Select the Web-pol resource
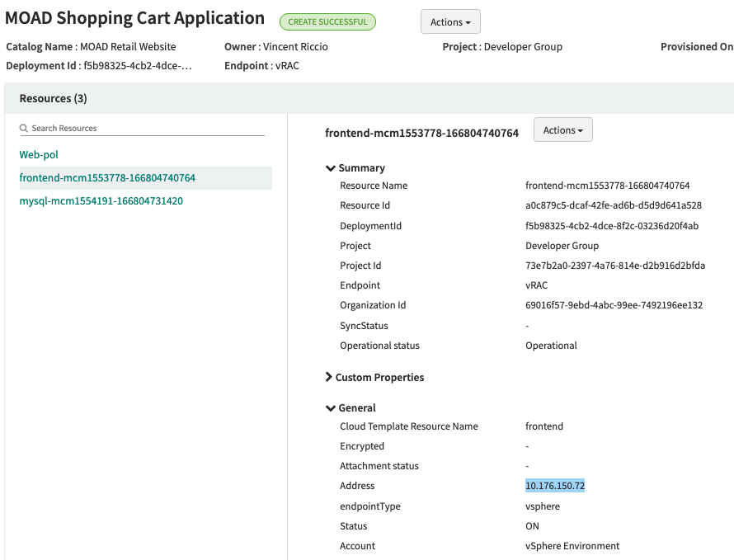 (39, 155)
